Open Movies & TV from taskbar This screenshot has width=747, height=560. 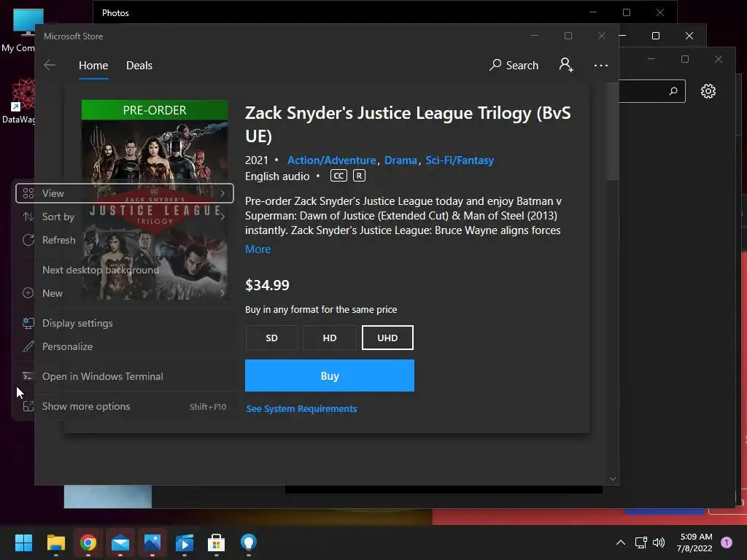(x=185, y=542)
